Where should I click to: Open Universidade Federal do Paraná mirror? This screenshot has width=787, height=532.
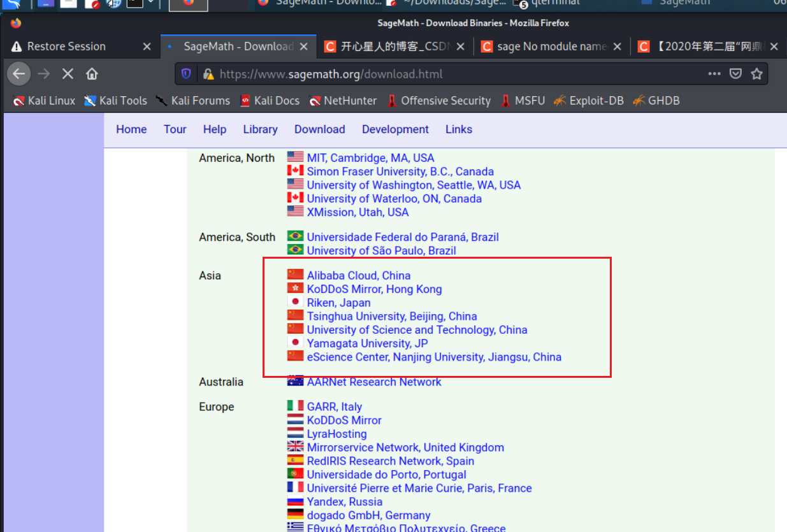click(x=403, y=237)
